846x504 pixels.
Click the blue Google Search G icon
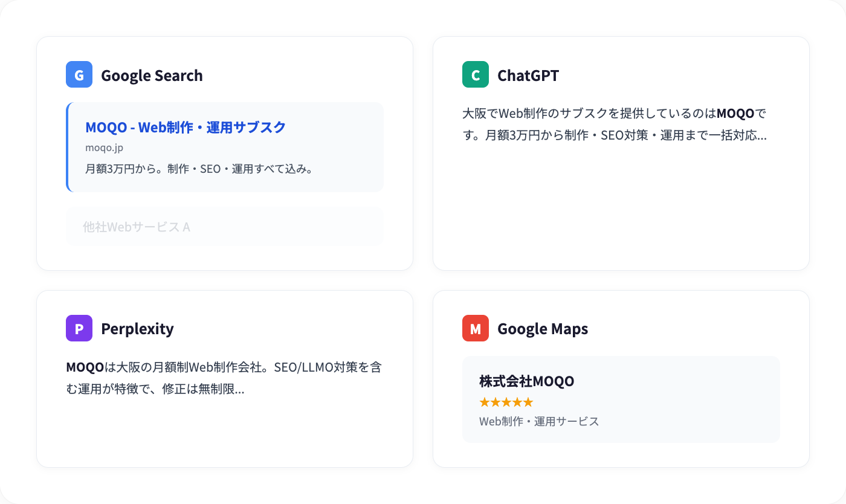(79, 75)
